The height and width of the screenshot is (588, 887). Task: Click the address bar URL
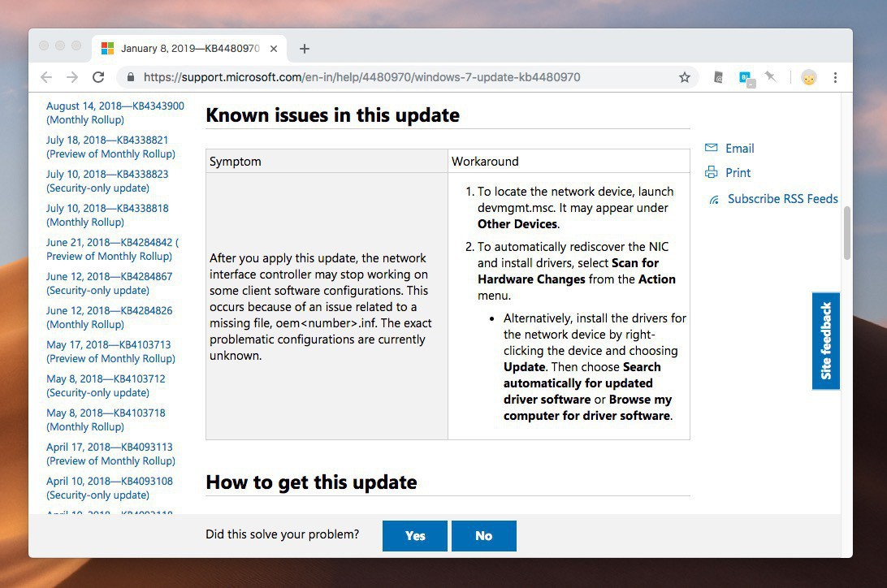(361, 77)
